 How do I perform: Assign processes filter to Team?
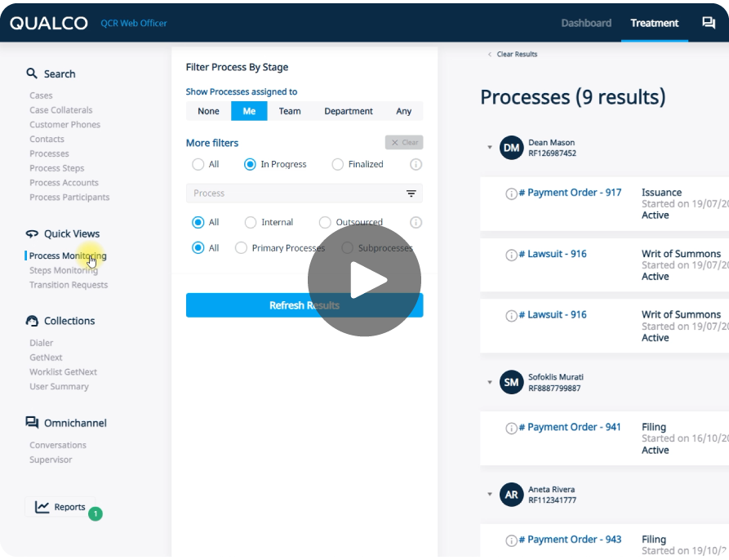(290, 110)
